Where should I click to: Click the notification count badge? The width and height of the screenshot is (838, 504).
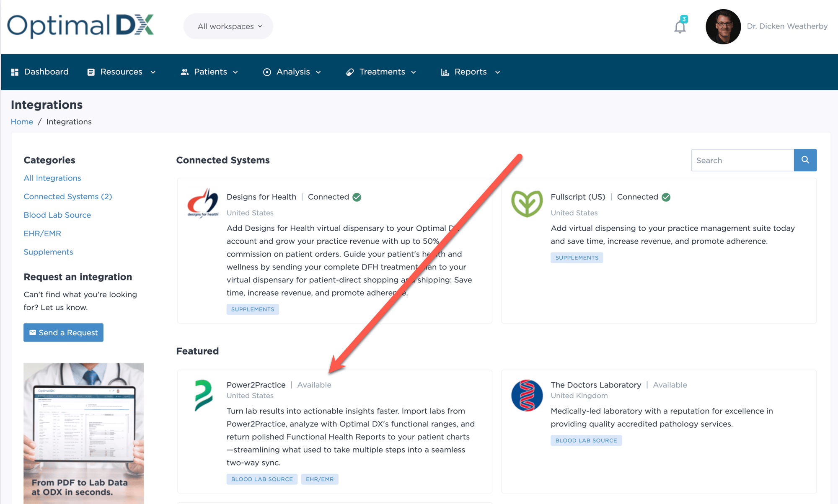click(684, 19)
